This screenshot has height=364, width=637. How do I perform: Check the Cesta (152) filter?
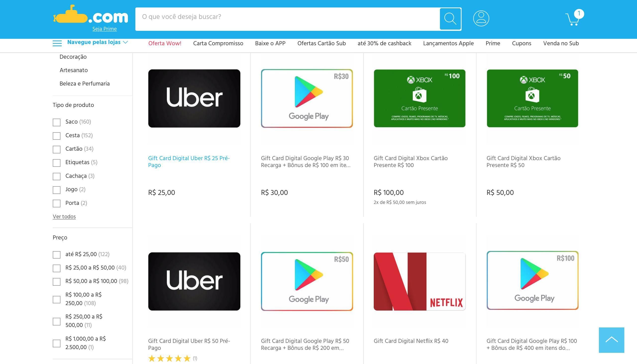coord(56,136)
